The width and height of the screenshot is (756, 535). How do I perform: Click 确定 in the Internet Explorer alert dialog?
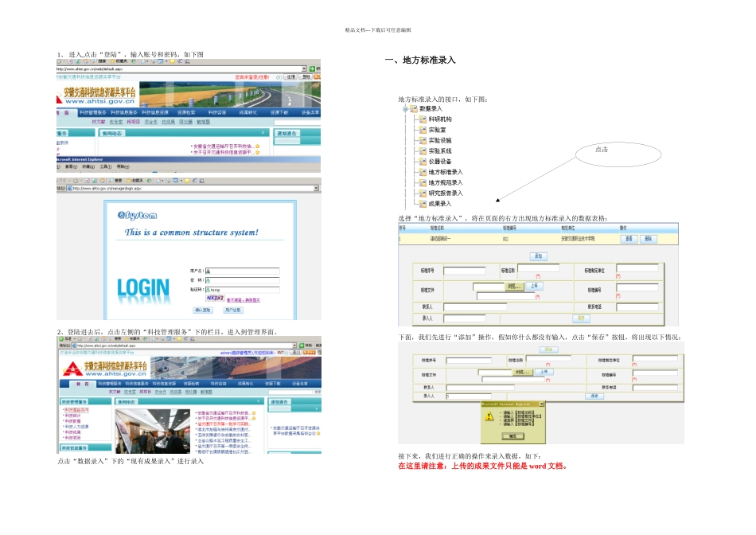pyautogui.click(x=513, y=436)
